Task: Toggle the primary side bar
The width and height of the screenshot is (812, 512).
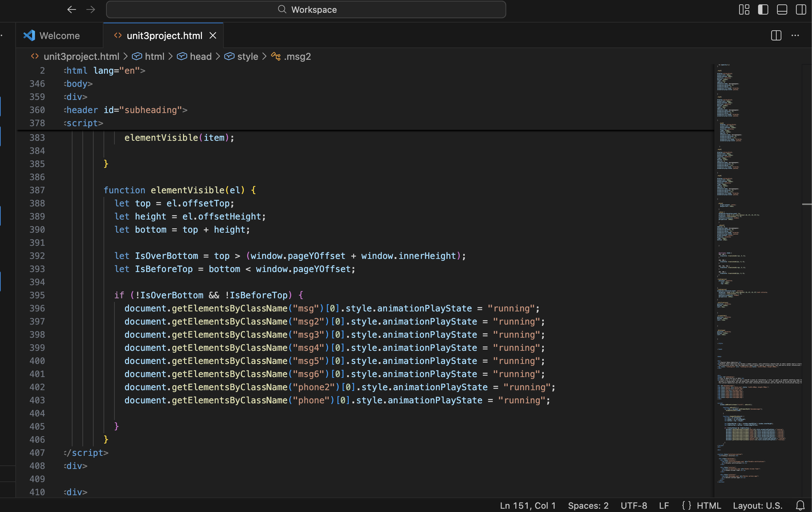Action: coord(763,9)
